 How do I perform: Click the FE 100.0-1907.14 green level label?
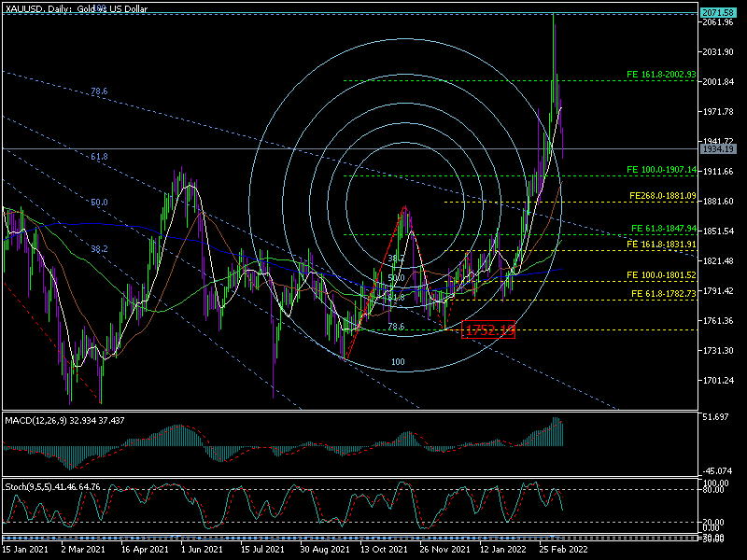click(662, 170)
